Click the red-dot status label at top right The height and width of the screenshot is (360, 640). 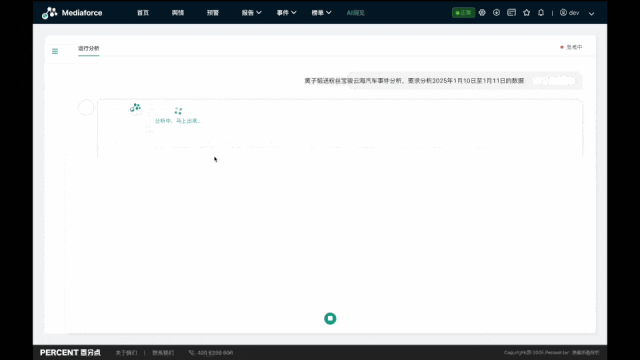point(571,47)
